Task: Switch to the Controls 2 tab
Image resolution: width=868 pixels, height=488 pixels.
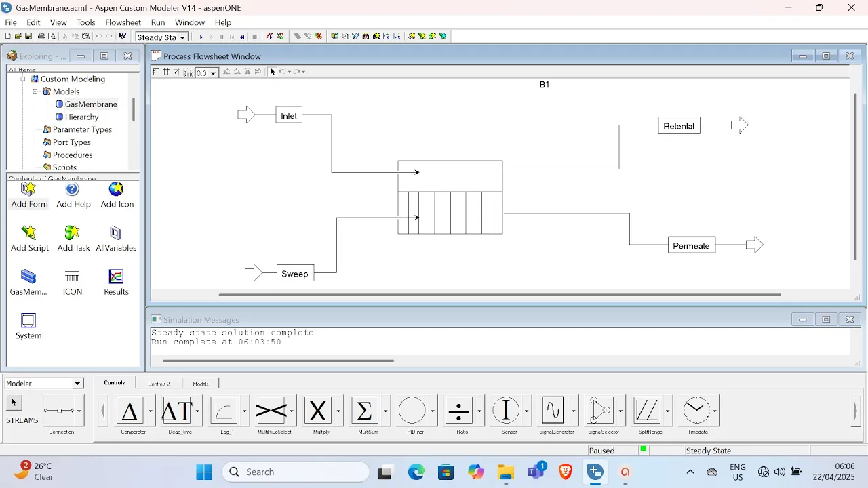Action: click(x=159, y=384)
